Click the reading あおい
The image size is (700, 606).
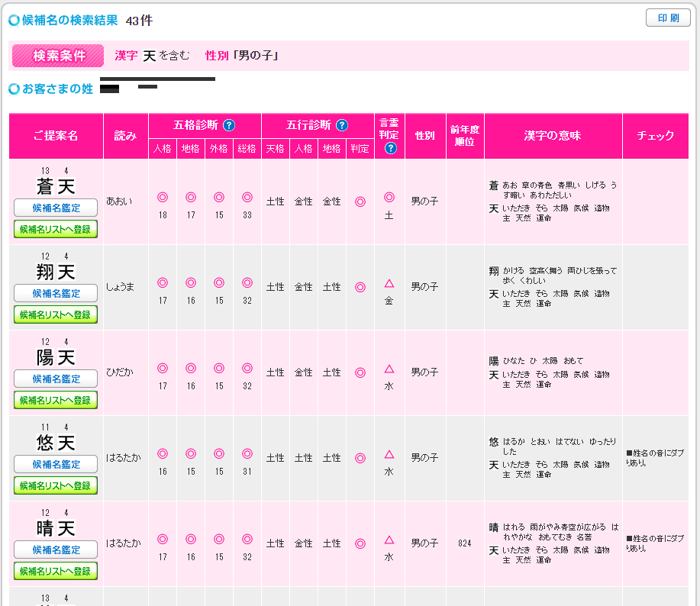tap(120, 201)
